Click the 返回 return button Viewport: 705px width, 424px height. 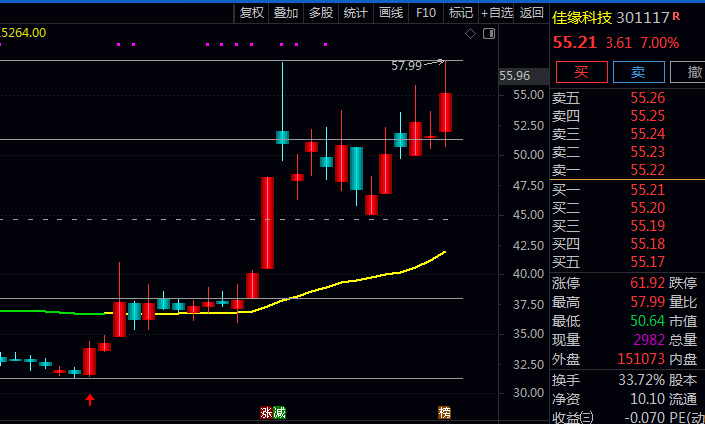(x=531, y=13)
